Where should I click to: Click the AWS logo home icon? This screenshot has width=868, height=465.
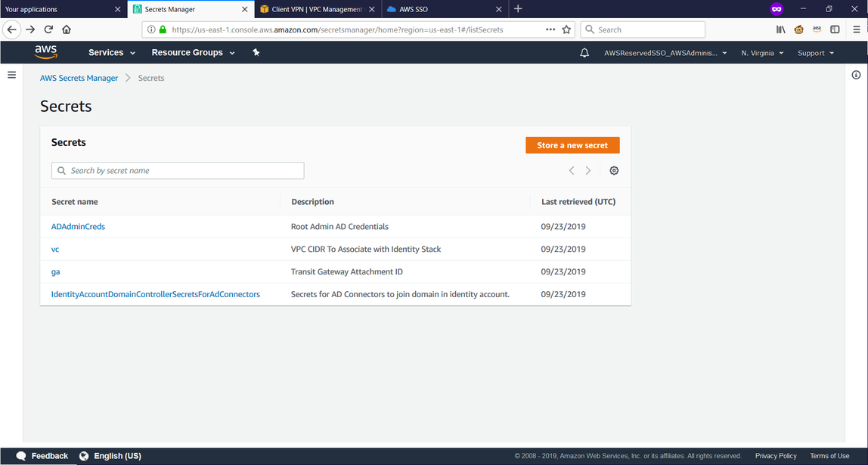click(x=46, y=52)
